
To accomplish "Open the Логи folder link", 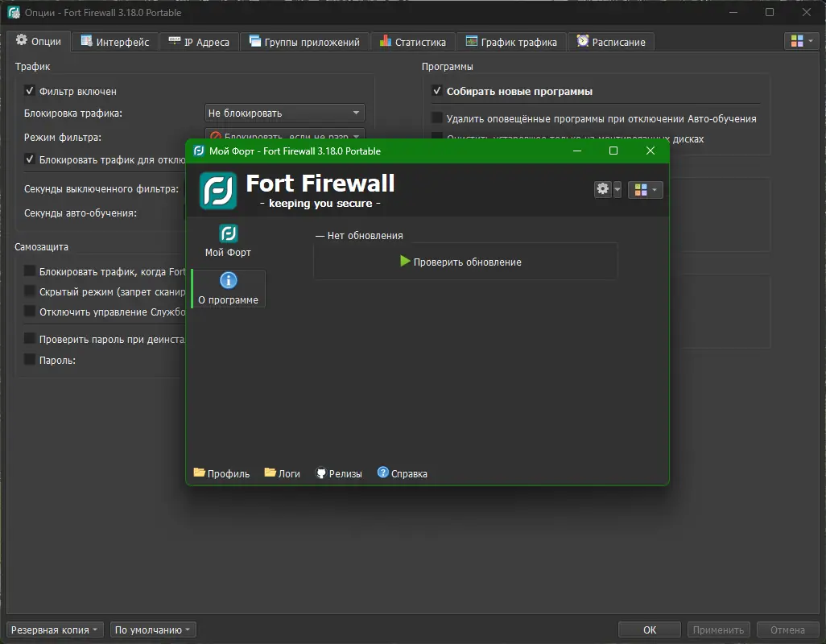I will click(x=282, y=473).
